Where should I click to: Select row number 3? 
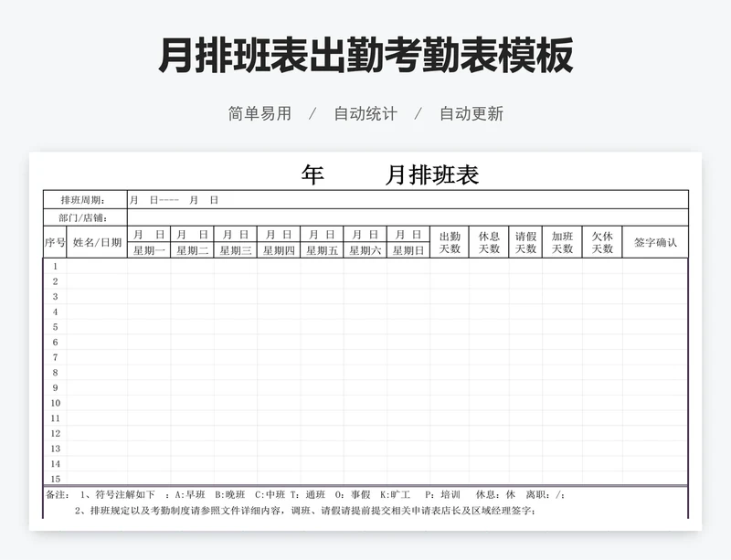tap(55, 297)
